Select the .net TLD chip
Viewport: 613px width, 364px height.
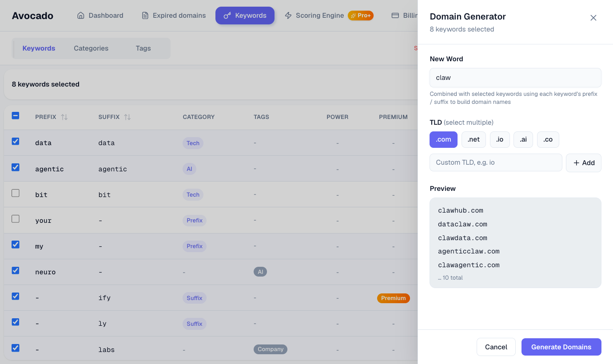click(474, 139)
